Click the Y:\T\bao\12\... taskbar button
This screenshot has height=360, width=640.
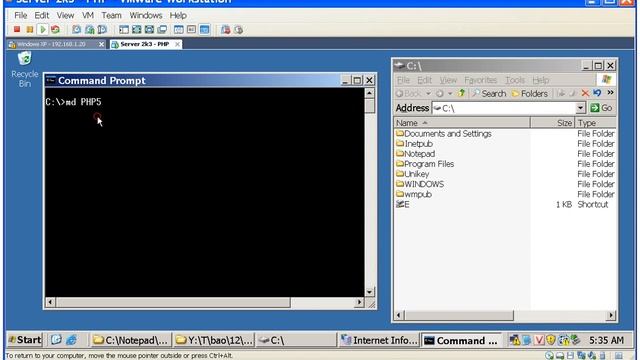point(214,340)
